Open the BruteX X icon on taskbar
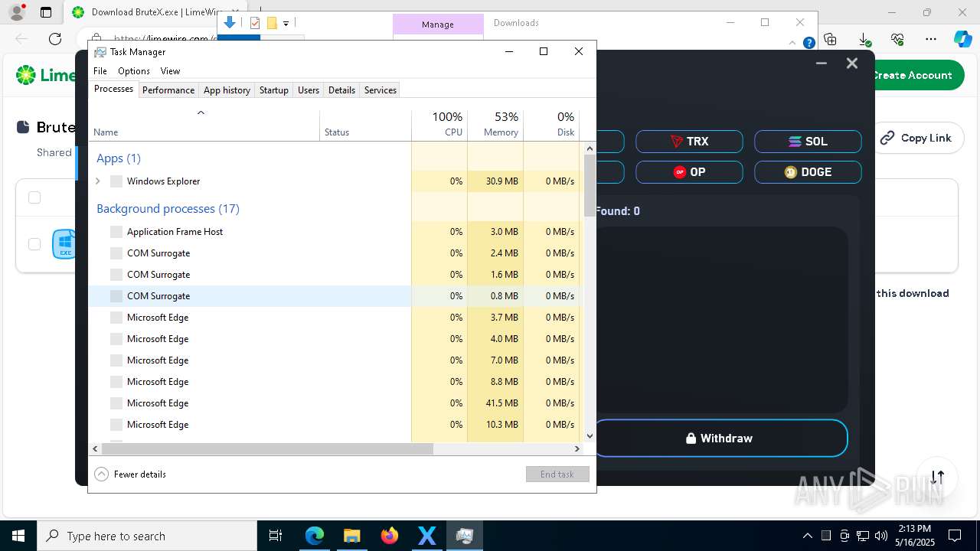This screenshot has width=980, height=551. click(x=426, y=536)
